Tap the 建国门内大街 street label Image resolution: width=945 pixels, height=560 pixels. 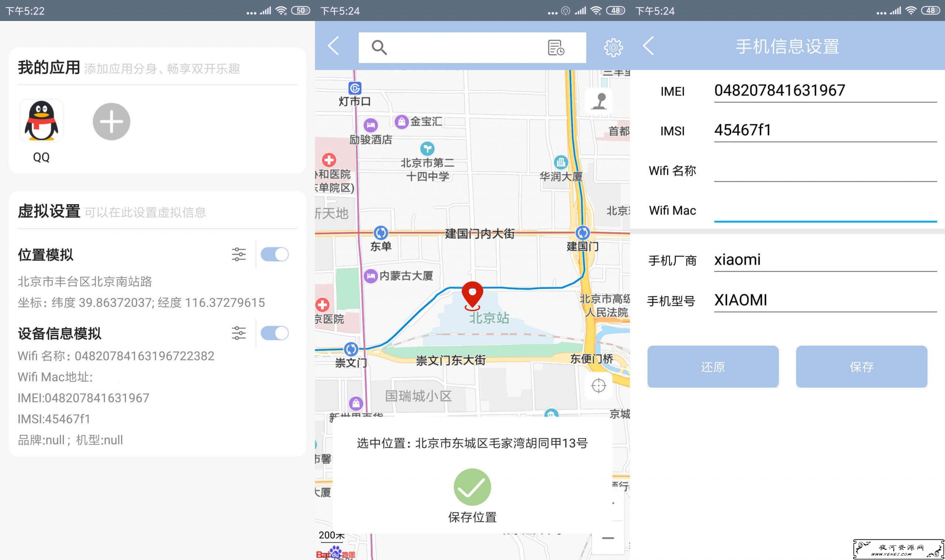[480, 234]
